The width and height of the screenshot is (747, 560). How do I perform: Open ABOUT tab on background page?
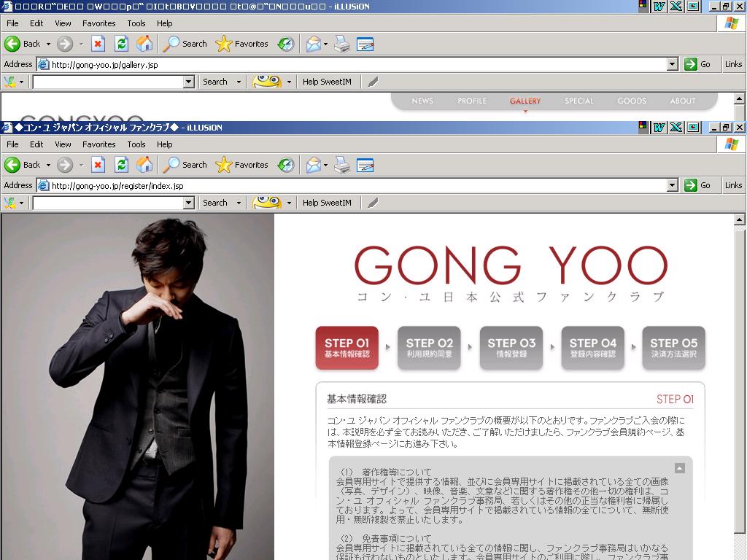(x=683, y=101)
